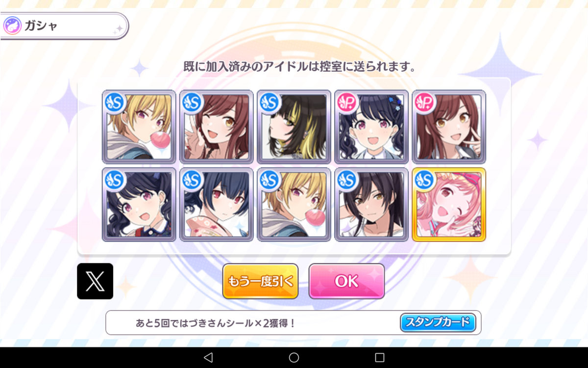
Task: Tap the Android recent apps square icon
Action: (380, 357)
